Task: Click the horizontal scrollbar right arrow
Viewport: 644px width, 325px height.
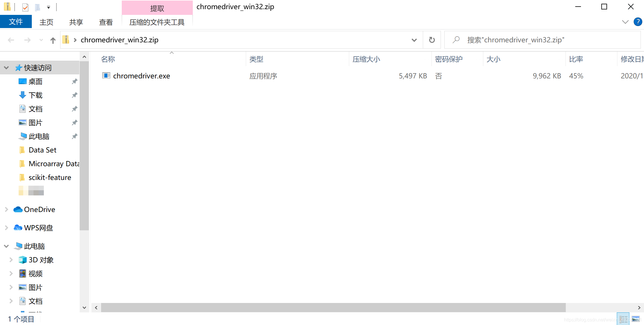Action: click(639, 308)
